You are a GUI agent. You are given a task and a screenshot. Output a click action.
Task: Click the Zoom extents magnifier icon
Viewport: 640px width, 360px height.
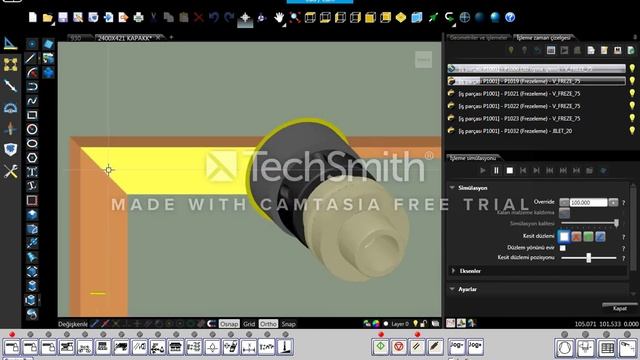pyautogui.click(x=295, y=17)
